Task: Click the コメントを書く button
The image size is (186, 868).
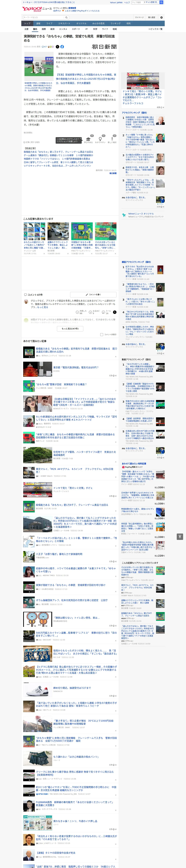Action: point(93,295)
